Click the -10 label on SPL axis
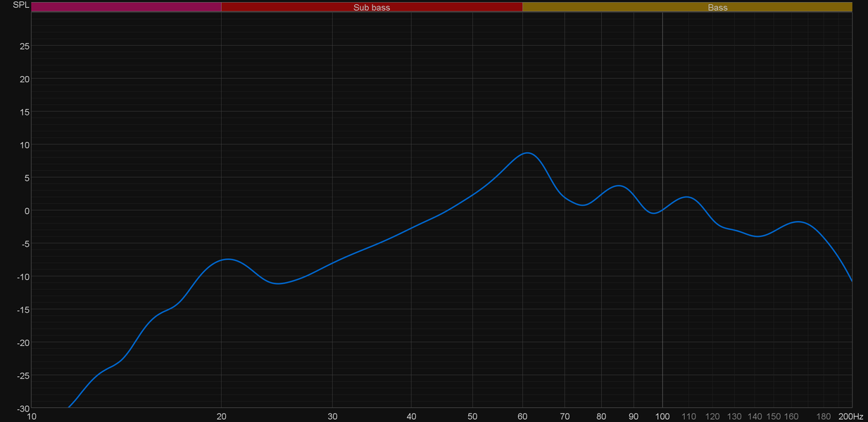The image size is (868, 422). [x=23, y=276]
